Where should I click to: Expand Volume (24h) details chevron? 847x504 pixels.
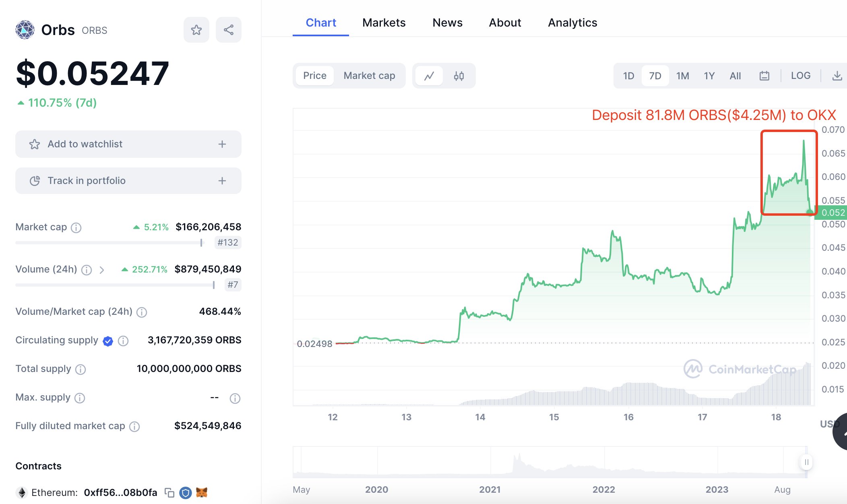(x=102, y=270)
